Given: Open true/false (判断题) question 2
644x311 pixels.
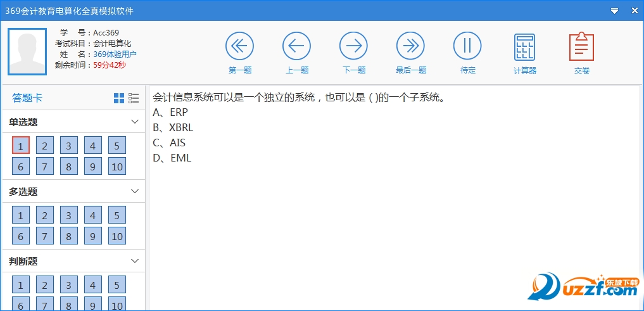Looking at the screenshot, I should (x=45, y=284).
